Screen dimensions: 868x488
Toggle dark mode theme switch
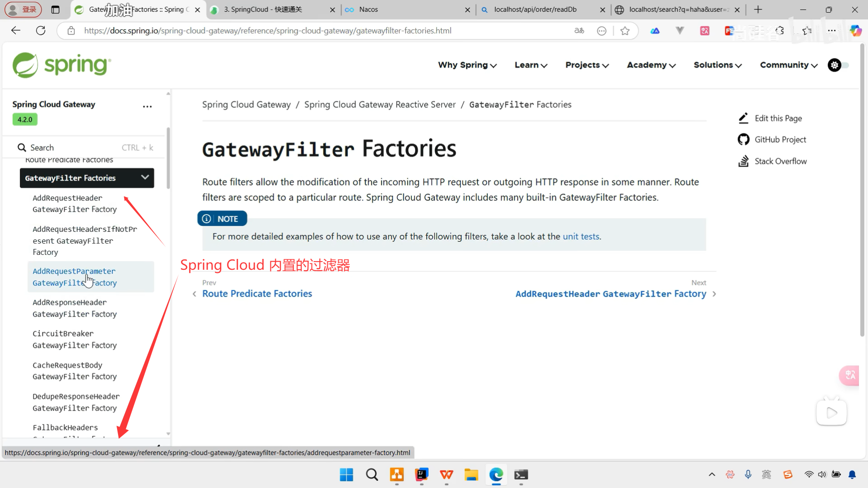838,65
